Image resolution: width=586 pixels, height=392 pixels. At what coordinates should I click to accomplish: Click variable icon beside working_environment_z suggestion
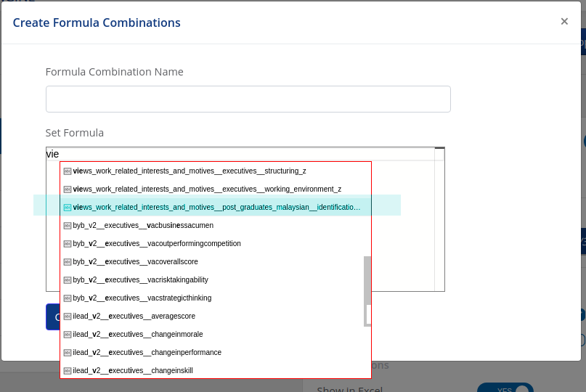[68, 189]
